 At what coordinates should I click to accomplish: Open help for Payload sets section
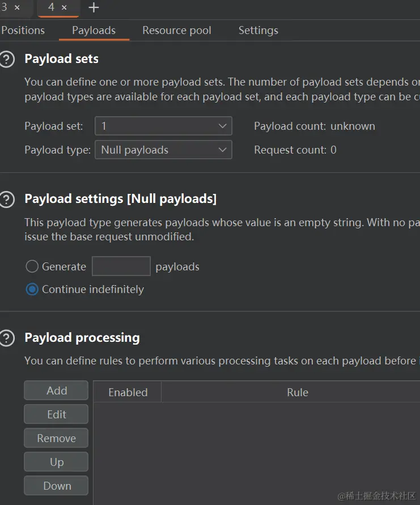coord(7,60)
